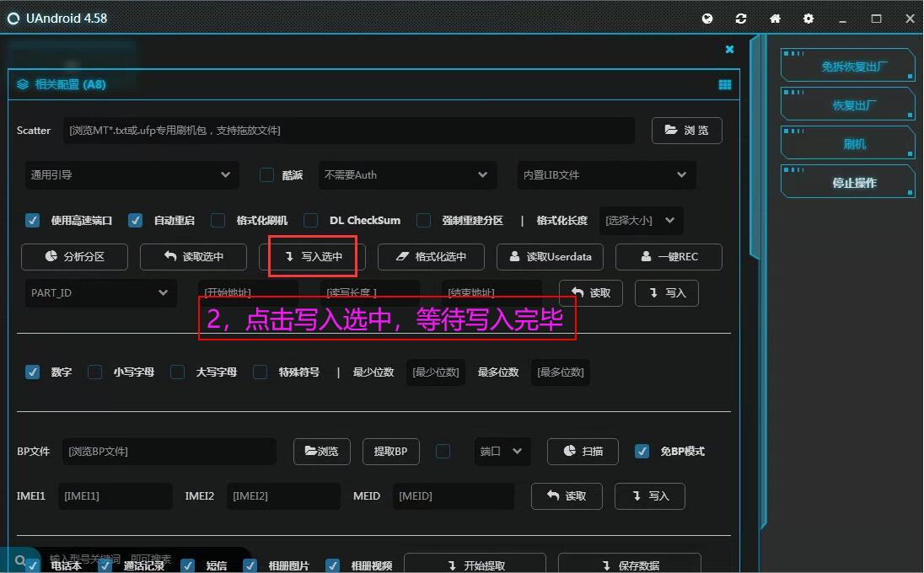
Task: Click the grid icon in 相关配置 header
Action: pos(725,85)
